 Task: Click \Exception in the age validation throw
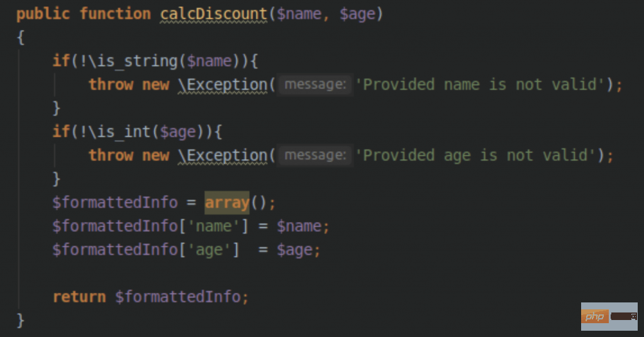[x=223, y=155]
